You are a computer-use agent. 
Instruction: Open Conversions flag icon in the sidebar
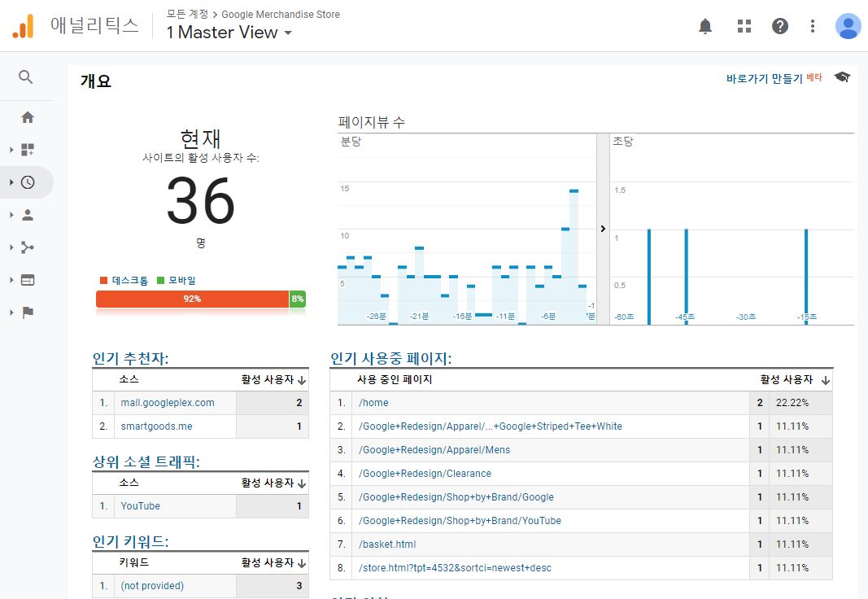tap(28, 313)
